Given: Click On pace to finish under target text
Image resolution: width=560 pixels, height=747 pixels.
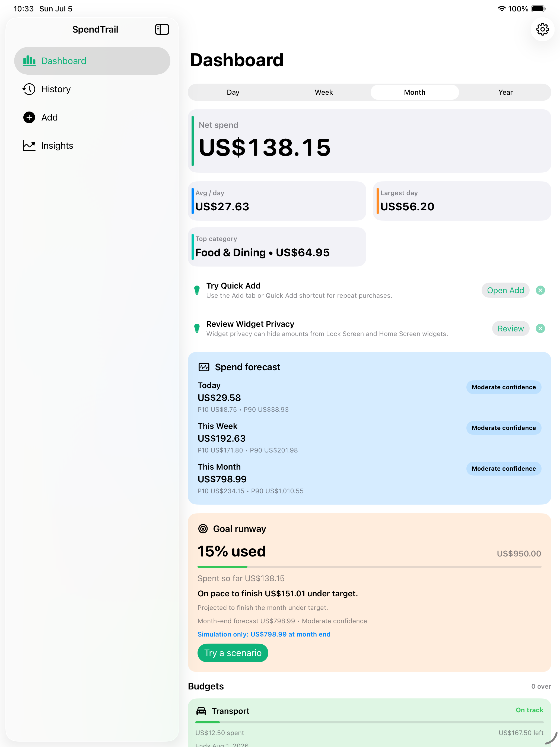Looking at the screenshot, I should [x=278, y=594].
